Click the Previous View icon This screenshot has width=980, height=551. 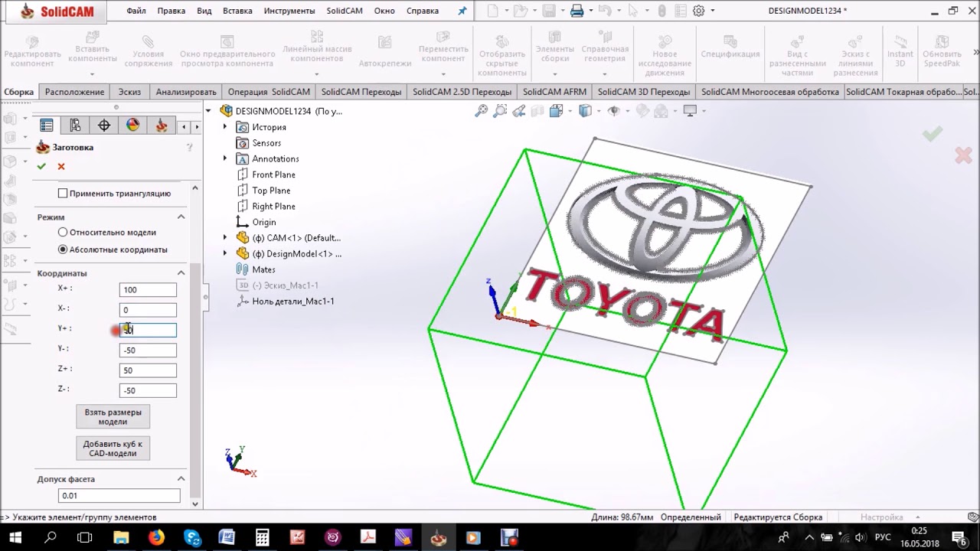click(519, 111)
